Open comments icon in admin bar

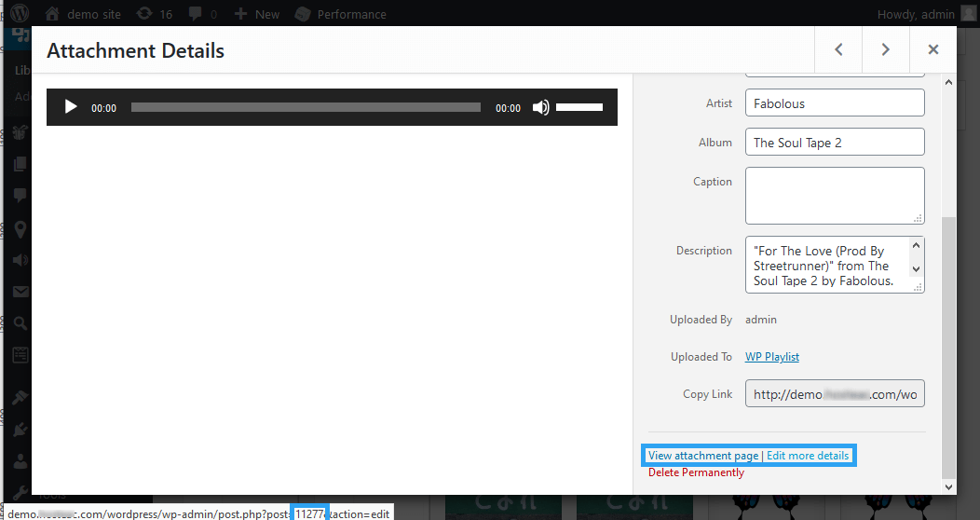(x=202, y=14)
